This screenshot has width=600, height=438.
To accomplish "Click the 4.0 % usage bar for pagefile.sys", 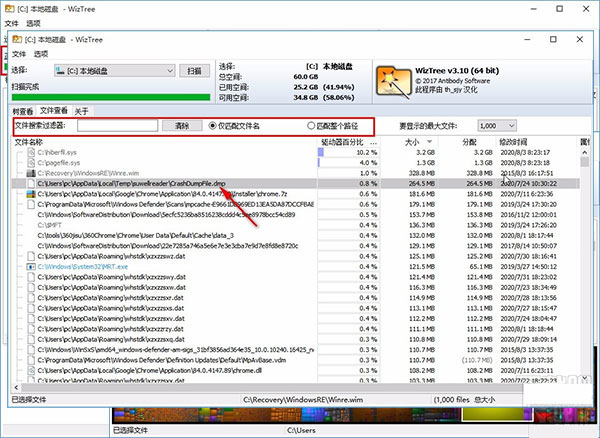I will 319,163.
